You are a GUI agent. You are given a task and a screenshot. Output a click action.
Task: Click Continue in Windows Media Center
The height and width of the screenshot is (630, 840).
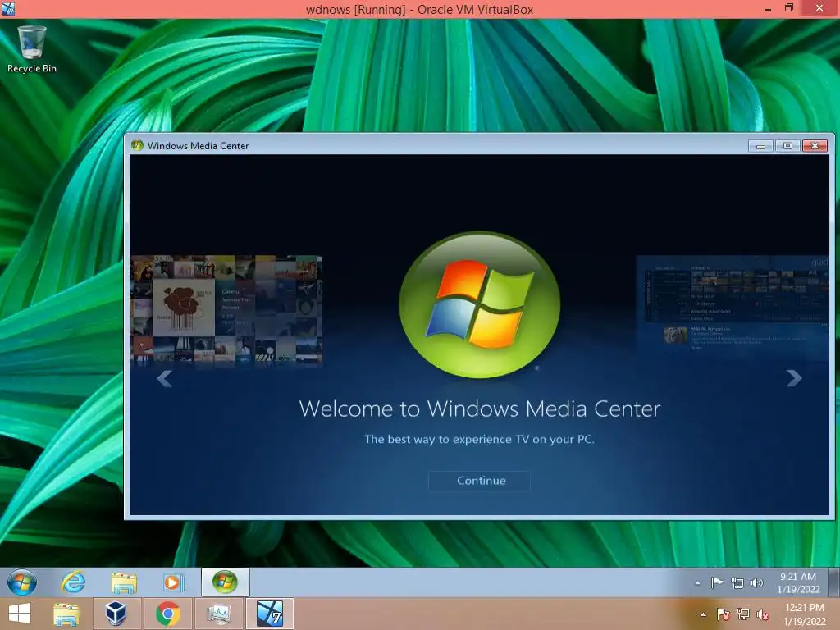[479, 481]
